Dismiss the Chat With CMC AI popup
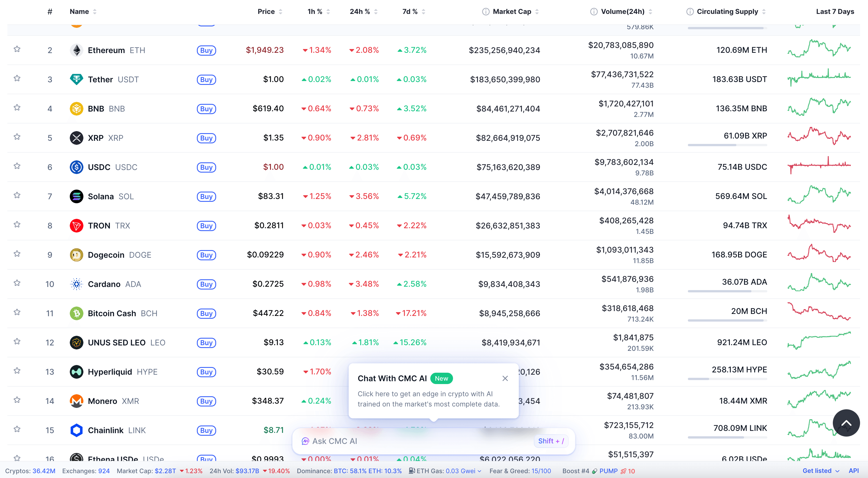The width and height of the screenshot is (868, 478). click(505, 378)
